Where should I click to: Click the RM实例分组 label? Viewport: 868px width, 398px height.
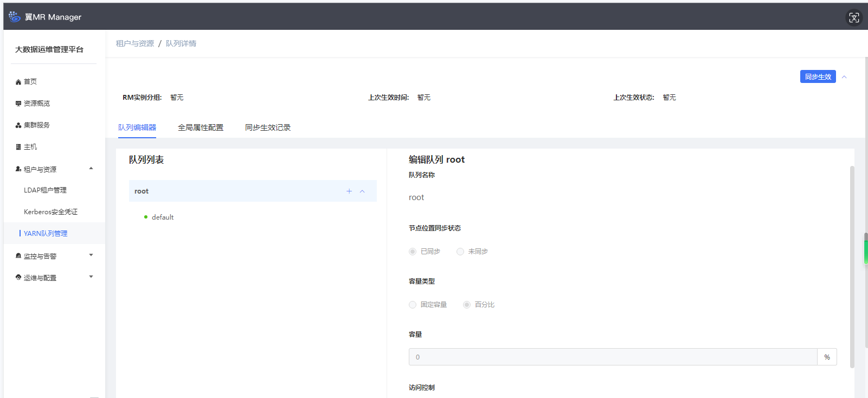142,98
